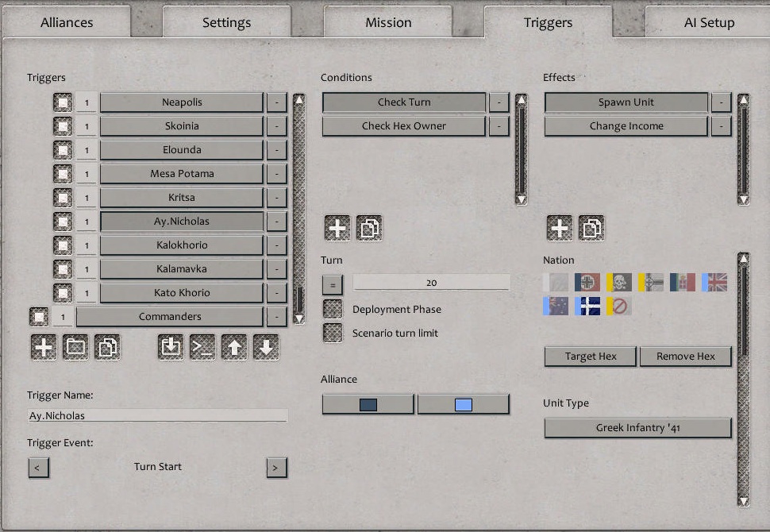Expand the Commanders trigger folder
This screenshot has height=532, width=770.
click(170, 317)
